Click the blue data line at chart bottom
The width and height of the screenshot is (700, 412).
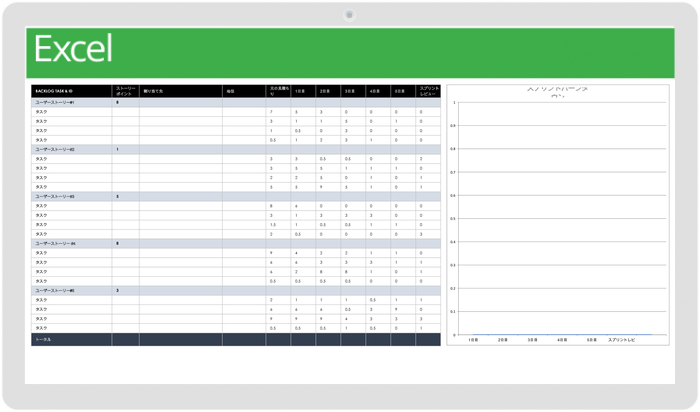pos(562,334)
